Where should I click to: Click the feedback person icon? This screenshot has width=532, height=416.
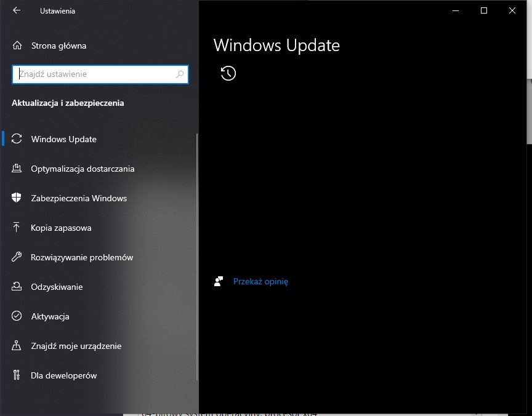pyautogui.click(x=219, y=281)
